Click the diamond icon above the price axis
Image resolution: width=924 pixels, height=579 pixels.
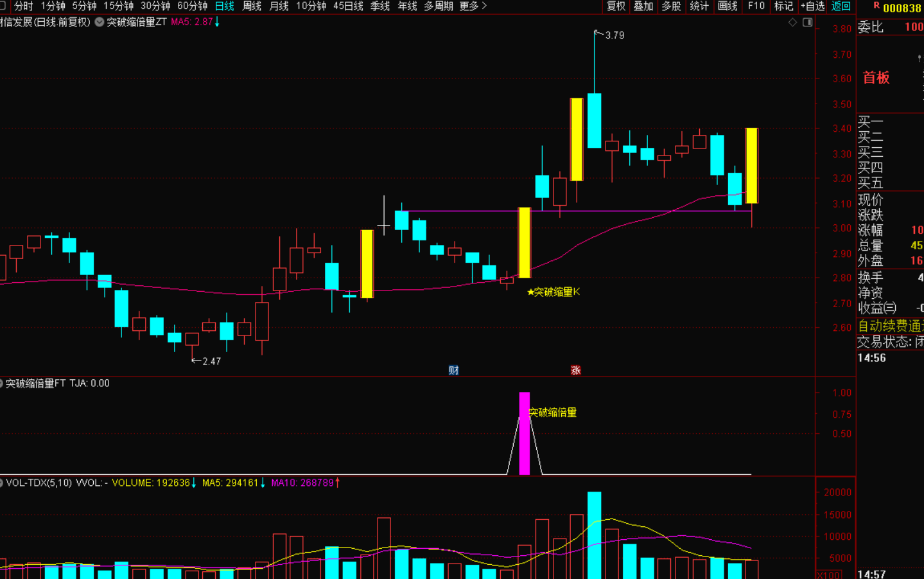[793, 22]
